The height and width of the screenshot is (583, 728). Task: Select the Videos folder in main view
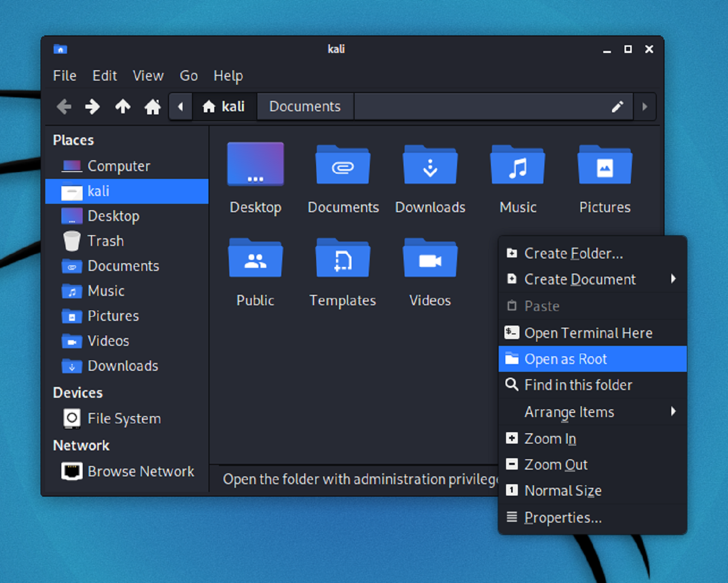(x=430, y=258)
